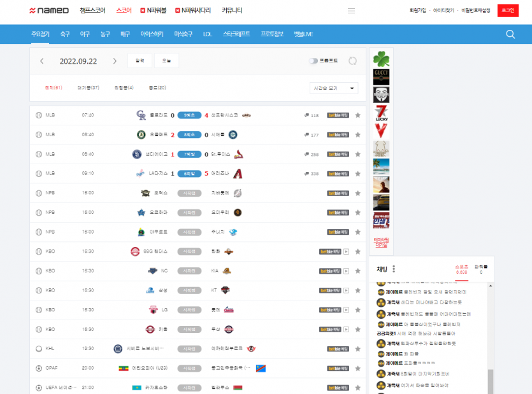532x394 pixels.
Task: Toggle the 프롬프트 switch
Action: tap(313, 61)
